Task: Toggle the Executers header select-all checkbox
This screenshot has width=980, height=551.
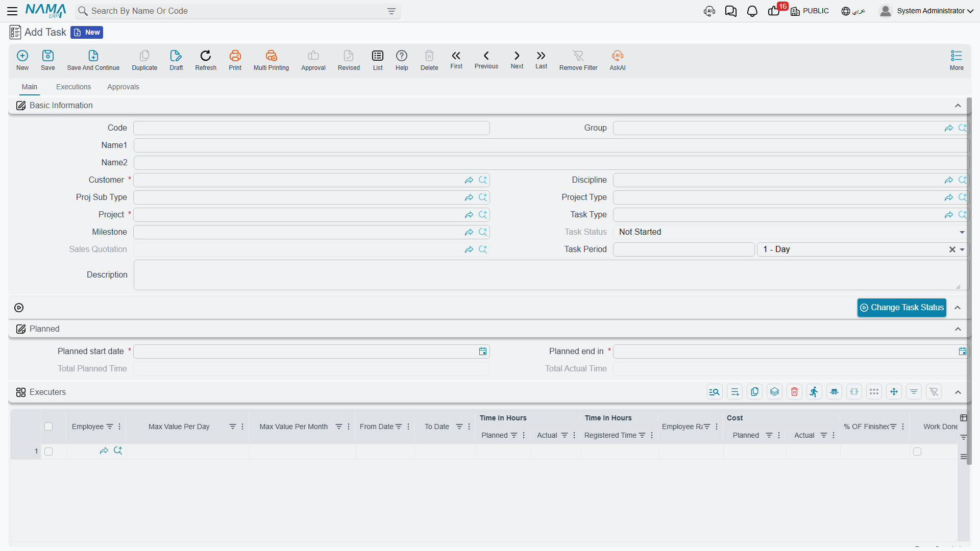Action: (x=48, y=427)
